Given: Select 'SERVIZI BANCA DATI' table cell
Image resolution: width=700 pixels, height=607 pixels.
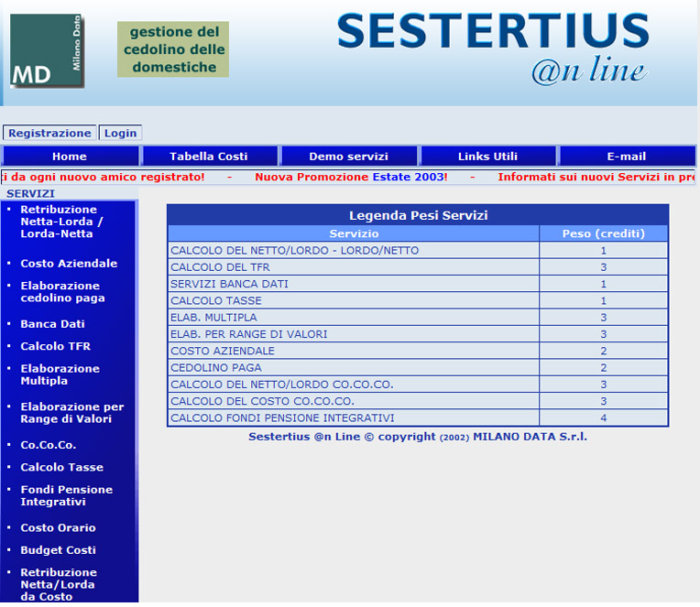Looking at the screenshot, I should [354, 284].
